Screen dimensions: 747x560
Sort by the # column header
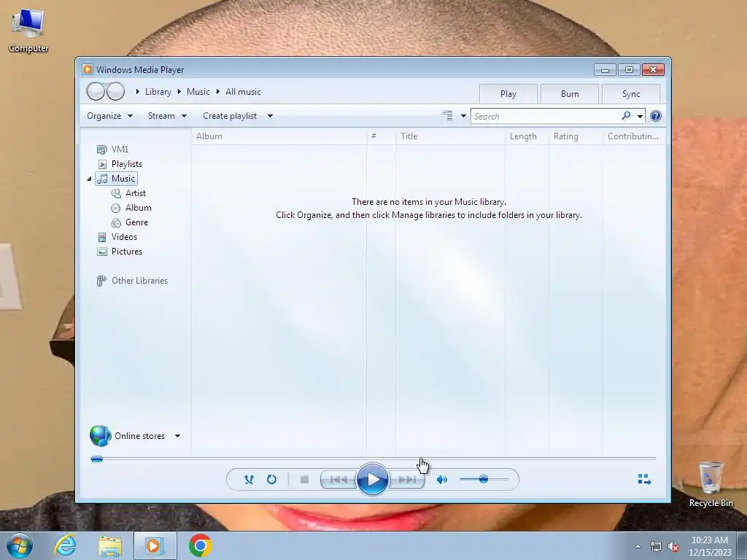(381, 136)
